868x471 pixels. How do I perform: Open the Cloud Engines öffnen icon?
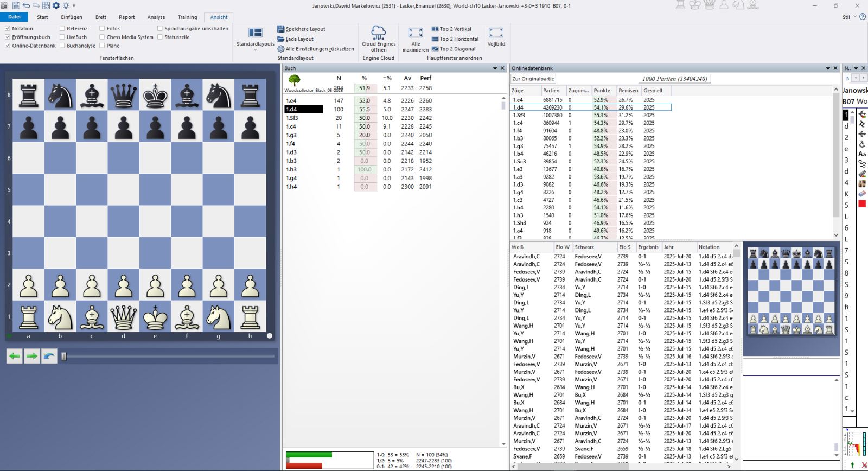coord(378,33)
